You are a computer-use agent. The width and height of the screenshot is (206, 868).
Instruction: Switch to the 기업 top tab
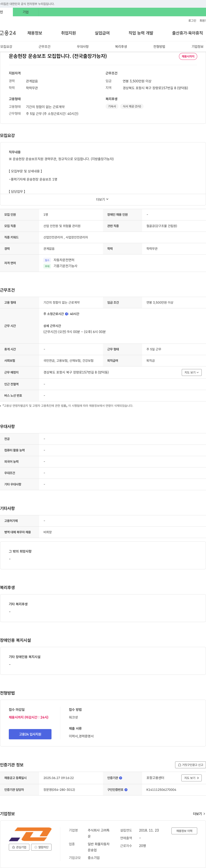coord(26,12)
